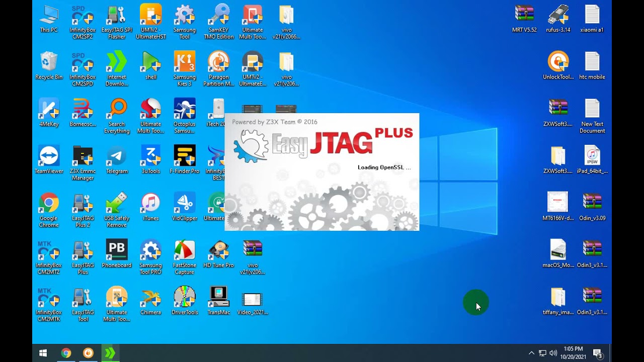Viewport: 644px width, 362px height.
Task: Open the volume control tray icon
Action: (553, 353)
